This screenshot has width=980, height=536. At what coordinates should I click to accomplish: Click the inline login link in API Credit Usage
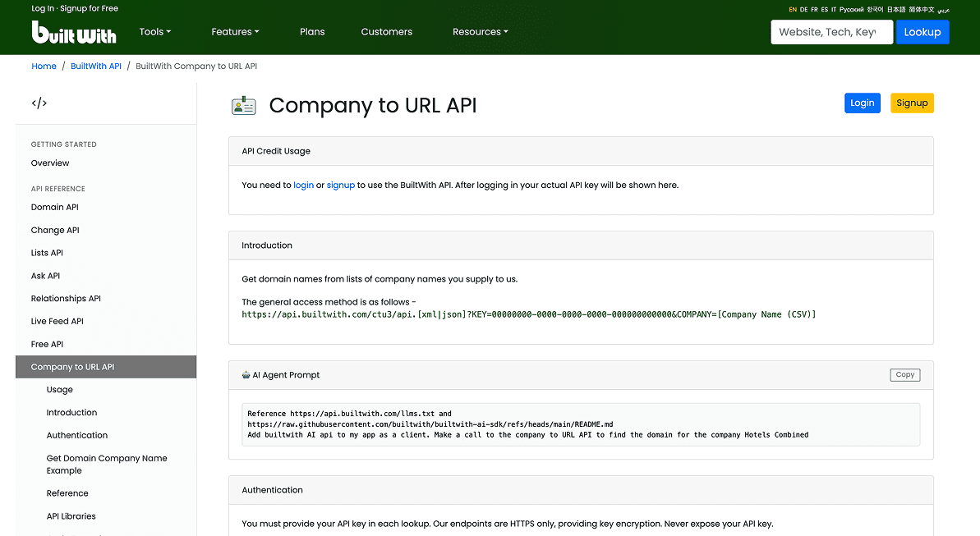pyautogui.click(x=304, y=185)
